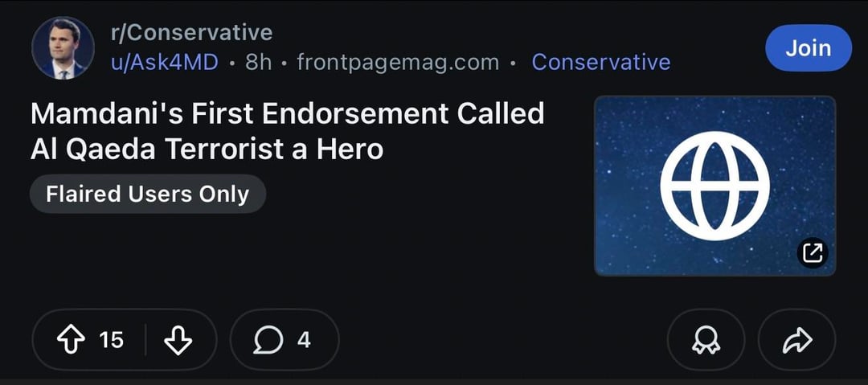Click the blue Conservative user flair

pyautogui.click(x=600, y=62)
